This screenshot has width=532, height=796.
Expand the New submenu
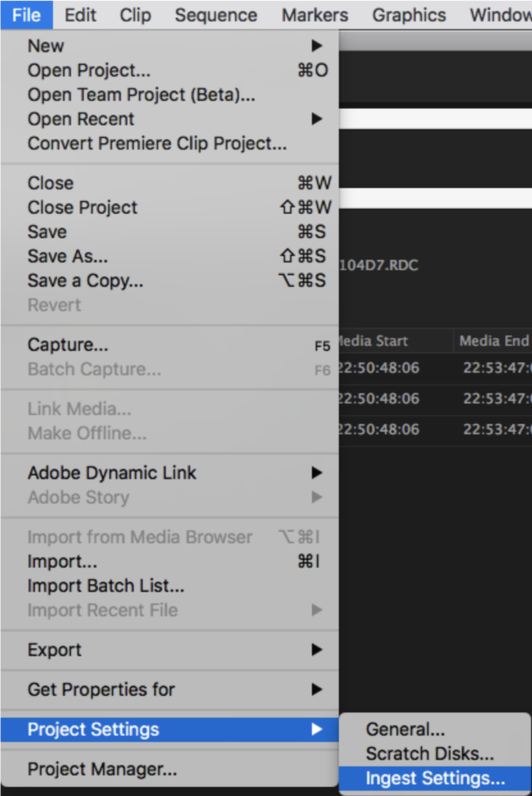pyautogui.click(x=170, y=46)
